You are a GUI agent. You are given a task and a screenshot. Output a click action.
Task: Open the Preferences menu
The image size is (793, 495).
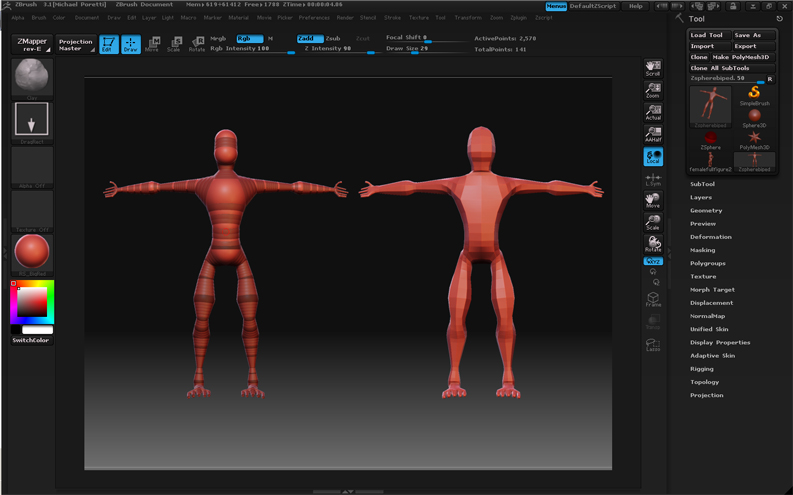[x=314, y=18]
